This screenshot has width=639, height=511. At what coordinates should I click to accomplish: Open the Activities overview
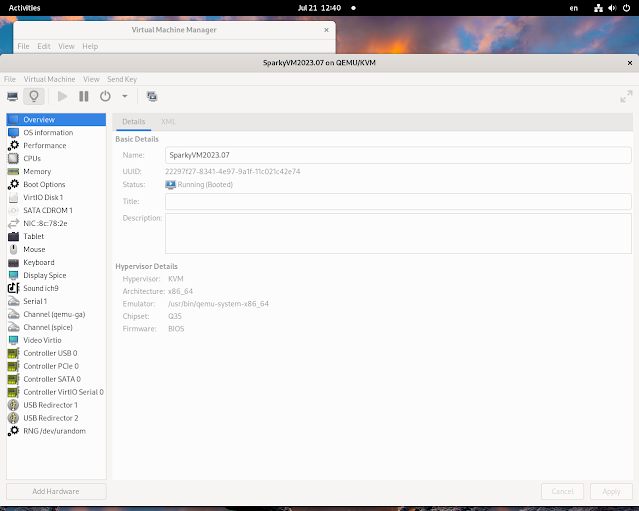(x=24, y=8)
